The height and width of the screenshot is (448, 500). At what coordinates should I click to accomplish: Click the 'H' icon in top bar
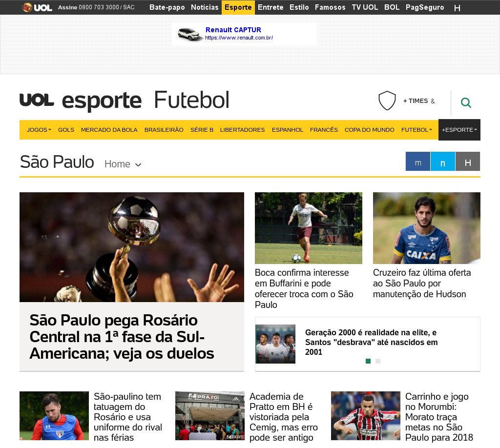click(x=457, y=8)
